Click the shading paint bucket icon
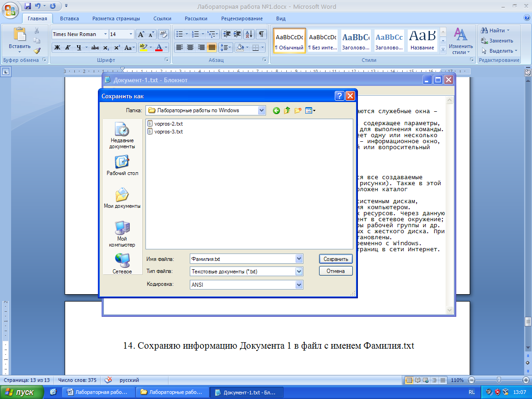This screenshot has width=532, height=399. 240,48
